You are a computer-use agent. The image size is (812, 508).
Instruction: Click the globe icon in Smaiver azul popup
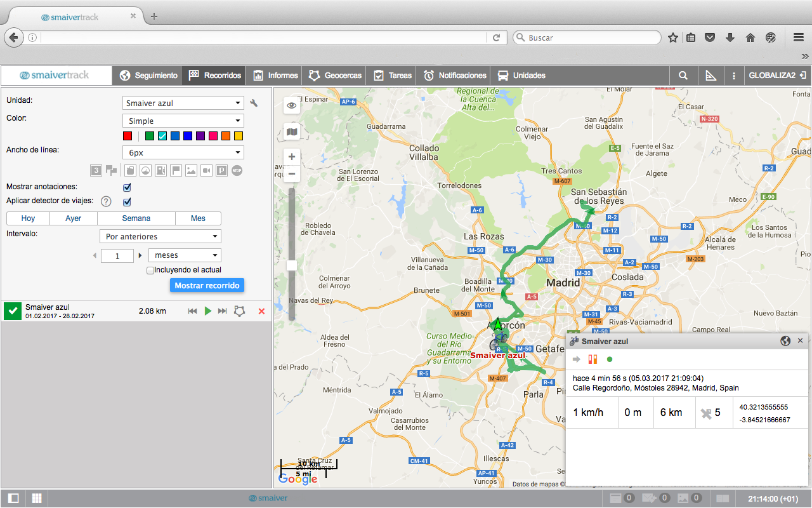tap(785, 341)
